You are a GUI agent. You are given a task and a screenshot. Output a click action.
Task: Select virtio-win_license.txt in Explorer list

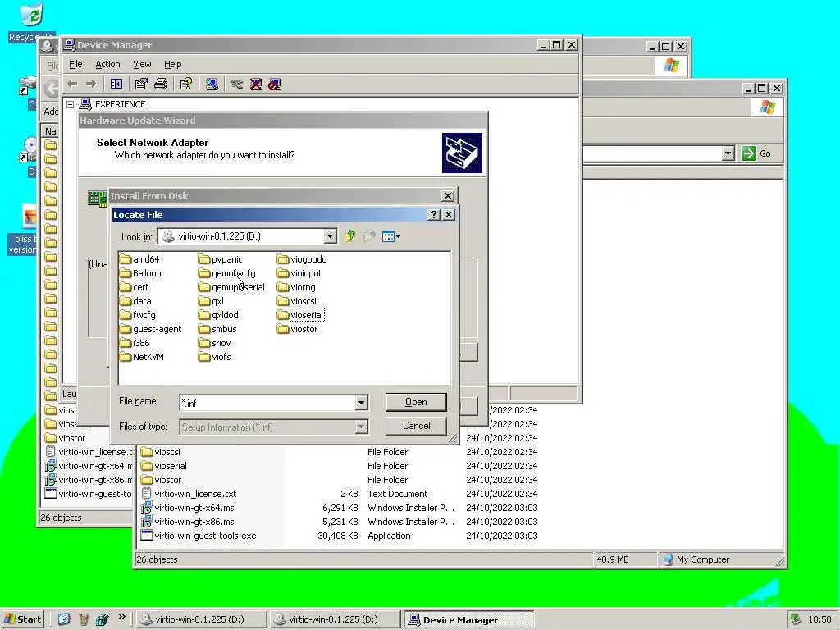point(189,494)
